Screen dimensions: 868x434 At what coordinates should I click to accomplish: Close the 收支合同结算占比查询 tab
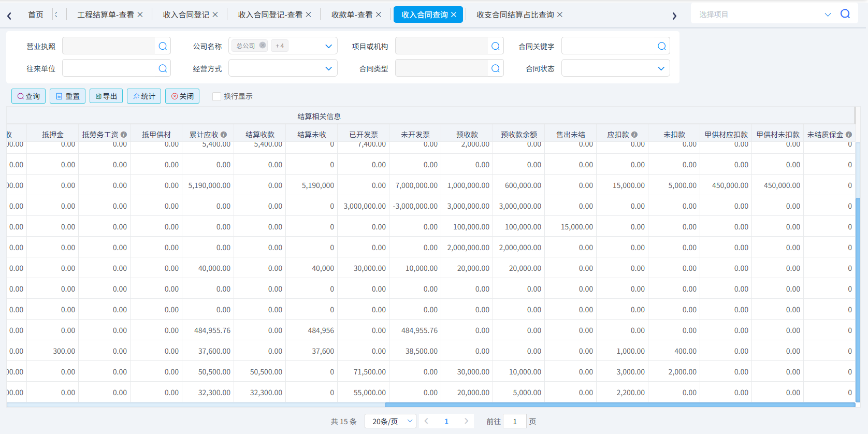pyautogui.click(x=560, y=15)
